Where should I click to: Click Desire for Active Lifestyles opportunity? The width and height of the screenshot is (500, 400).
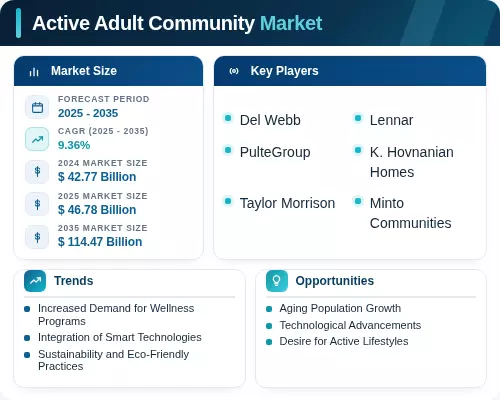pyautogui.click(x=344, y=341)
